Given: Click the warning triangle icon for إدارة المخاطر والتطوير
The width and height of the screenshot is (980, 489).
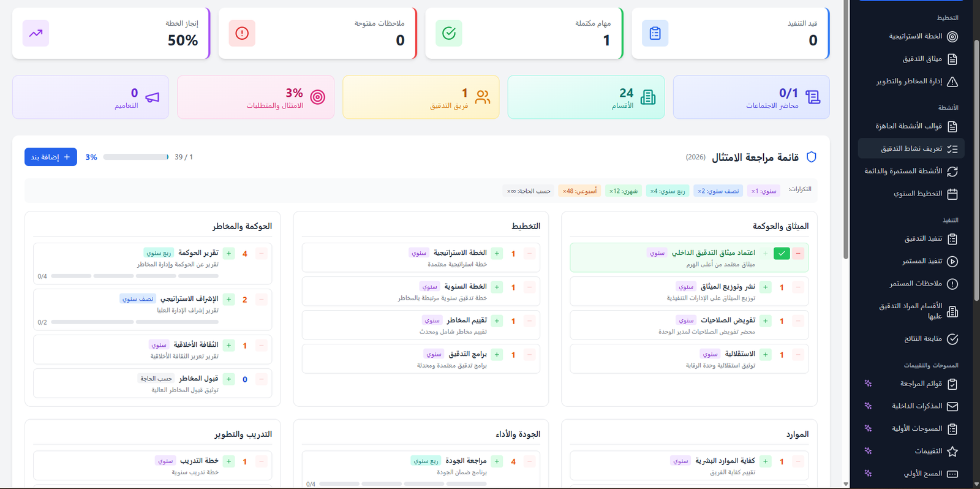Looking at the screenshot, I should (952, 81).
